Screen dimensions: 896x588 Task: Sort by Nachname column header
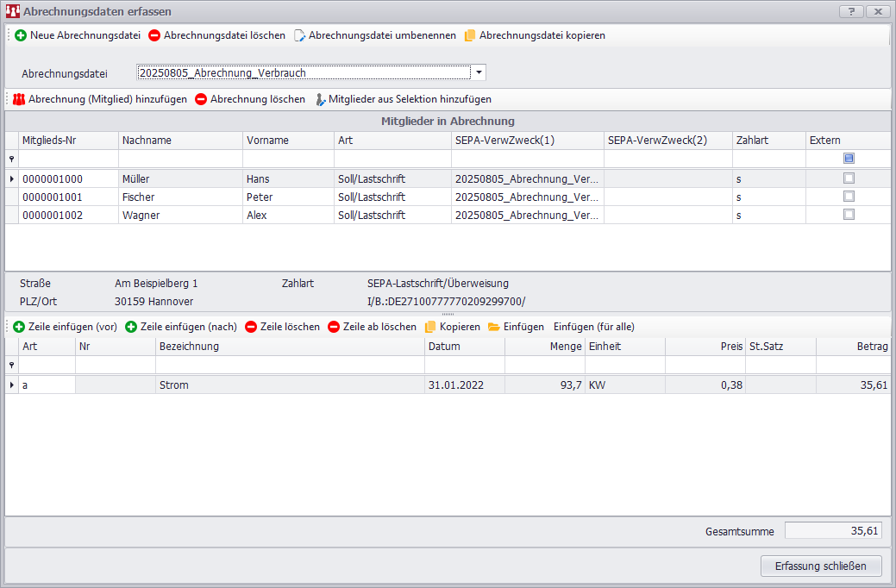[x=179, y=141]
